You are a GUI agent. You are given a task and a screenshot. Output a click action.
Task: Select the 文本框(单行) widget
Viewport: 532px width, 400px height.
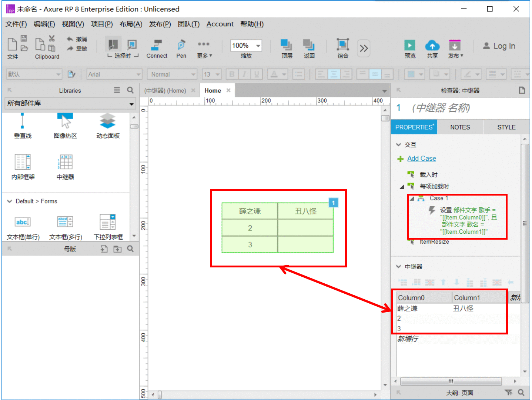point(23,227)
